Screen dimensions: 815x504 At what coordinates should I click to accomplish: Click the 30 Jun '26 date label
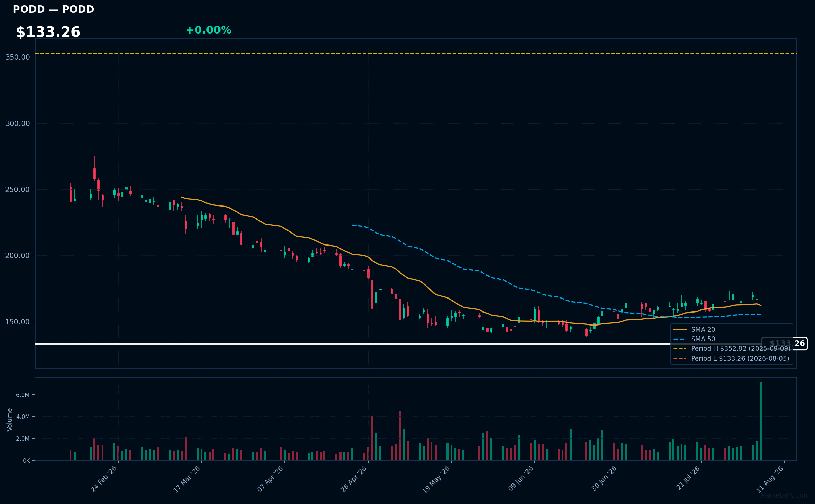point(604,479)
